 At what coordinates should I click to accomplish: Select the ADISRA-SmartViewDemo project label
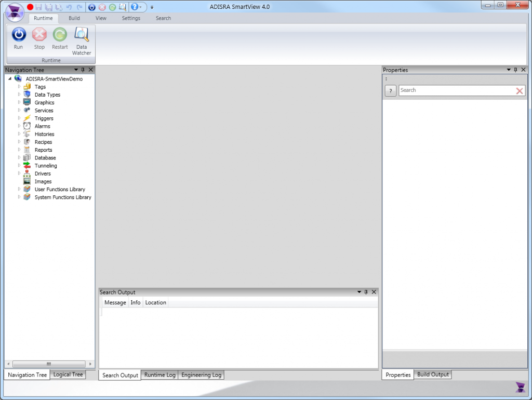54,79
